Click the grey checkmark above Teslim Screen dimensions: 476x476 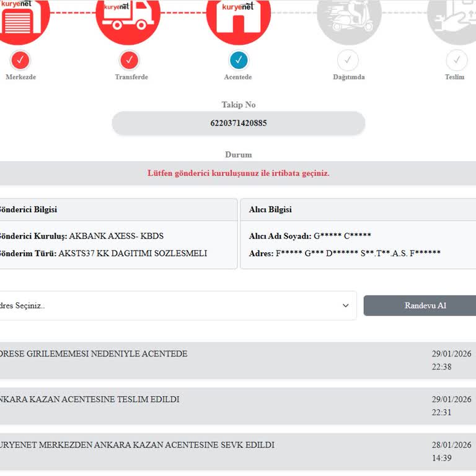457,60
